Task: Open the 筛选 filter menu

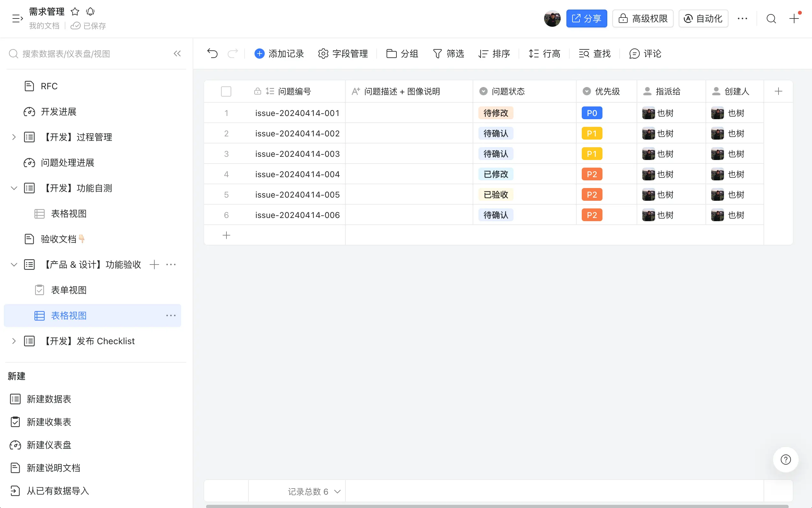Action: point(448,54)
